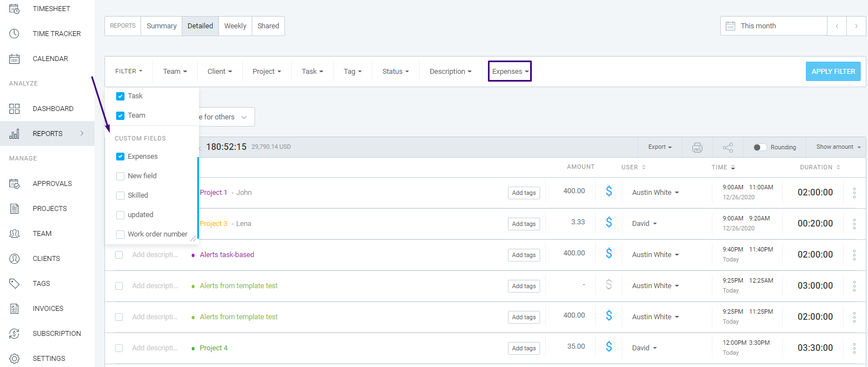Click calendar icon in date range picker
Image resolution: width=868 pixels, height=367 pixels.
(x=731, y=26)
